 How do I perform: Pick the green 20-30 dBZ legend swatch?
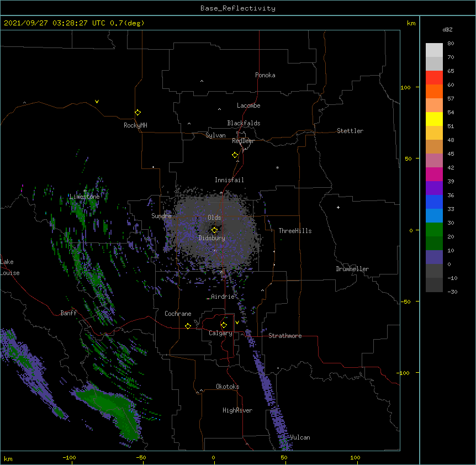434,230
